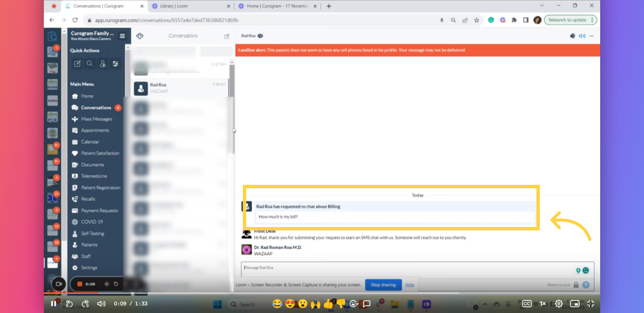The image size is (644, 313).
Task: Open Payment Requests in the Main Menu
Action: point(99,210)
